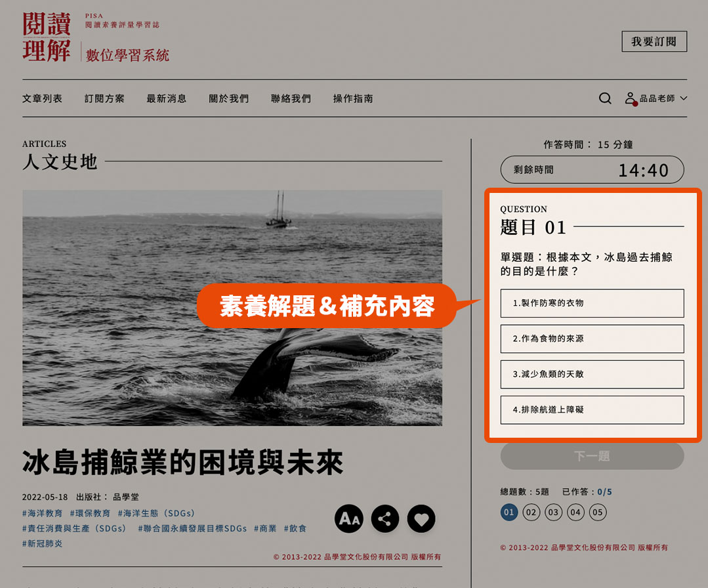Click the font size AA icon

pos(349,519)
